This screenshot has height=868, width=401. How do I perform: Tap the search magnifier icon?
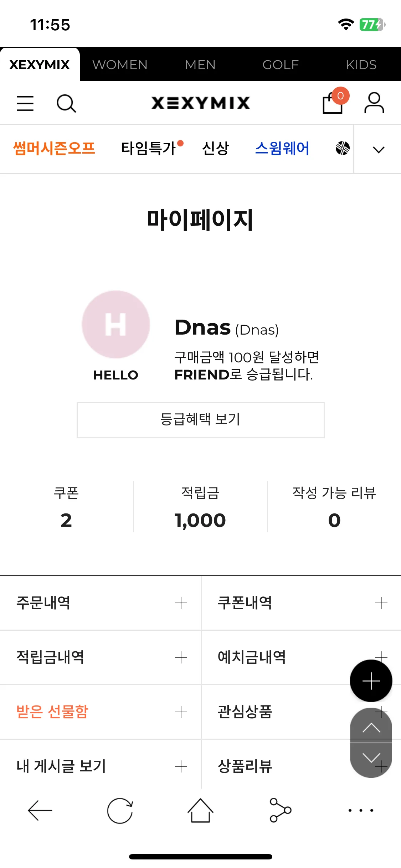(x=66, y=104)
